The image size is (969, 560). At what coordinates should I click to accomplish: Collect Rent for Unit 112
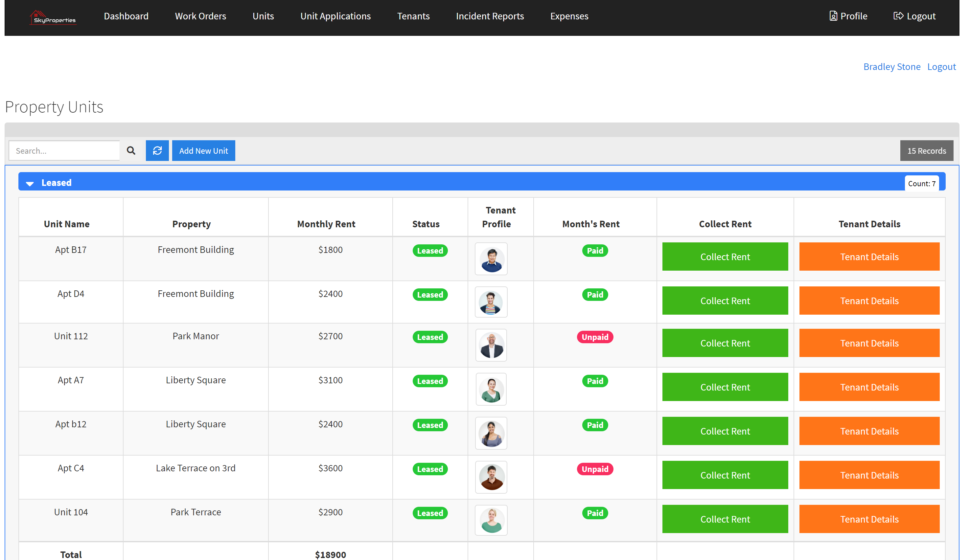725,343
